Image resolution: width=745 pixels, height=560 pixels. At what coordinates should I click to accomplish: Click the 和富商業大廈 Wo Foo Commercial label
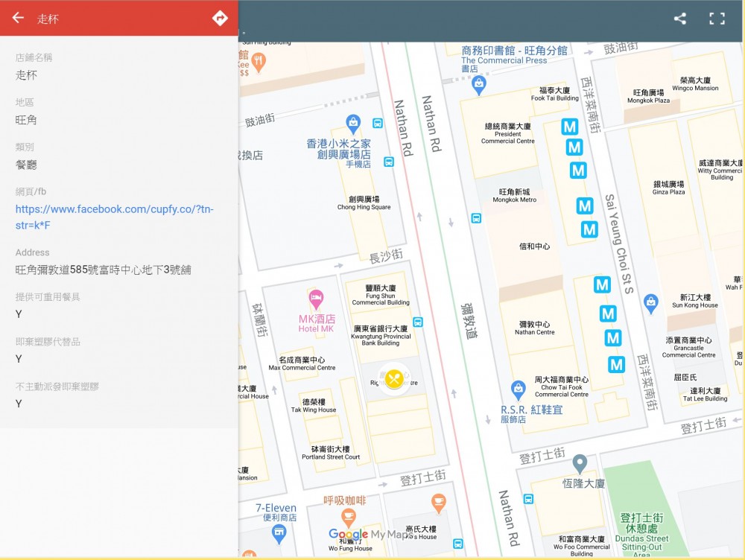[x=582, y=546]
